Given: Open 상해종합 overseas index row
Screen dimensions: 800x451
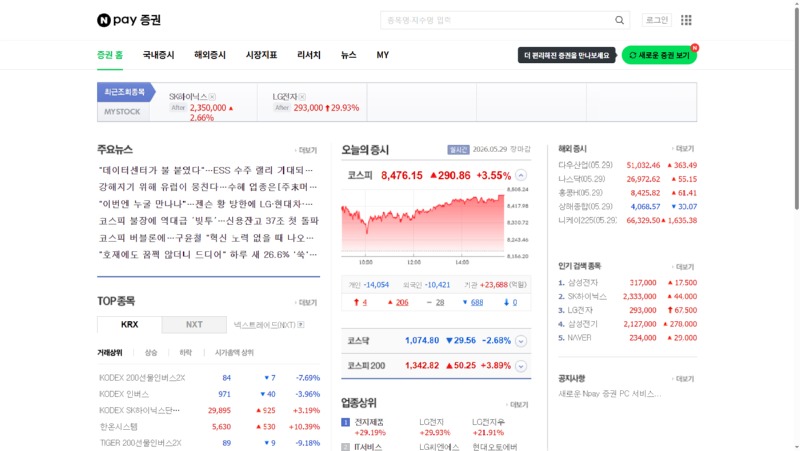Looking at the screenshot, I should [628, 207].
